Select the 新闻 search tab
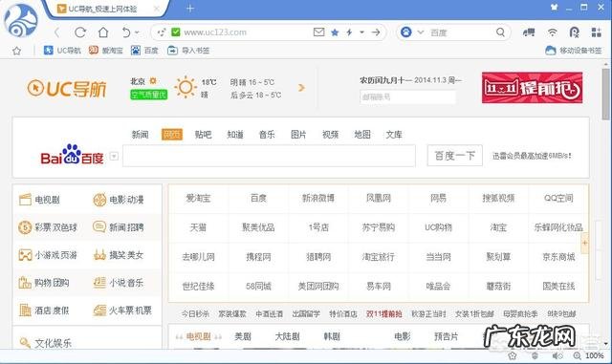Viewport: 612px width, 364px height. pyautogui.click(x=140, y=135)
